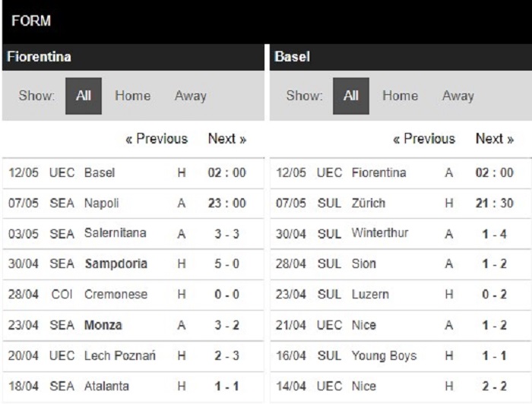Click the Winterthur 1 - 4 result
Image resolution: width=532 pixels, height=404 pixels.
[x=494, y=234]
